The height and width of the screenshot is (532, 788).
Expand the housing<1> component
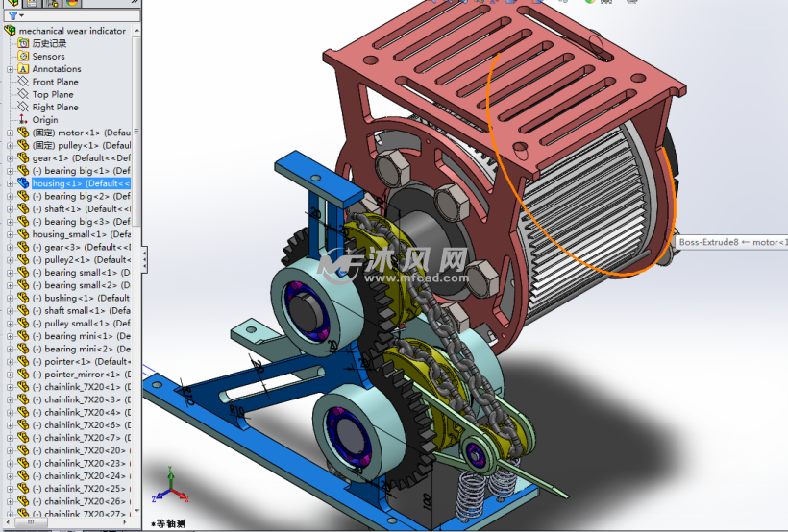[x=10, y=183]
